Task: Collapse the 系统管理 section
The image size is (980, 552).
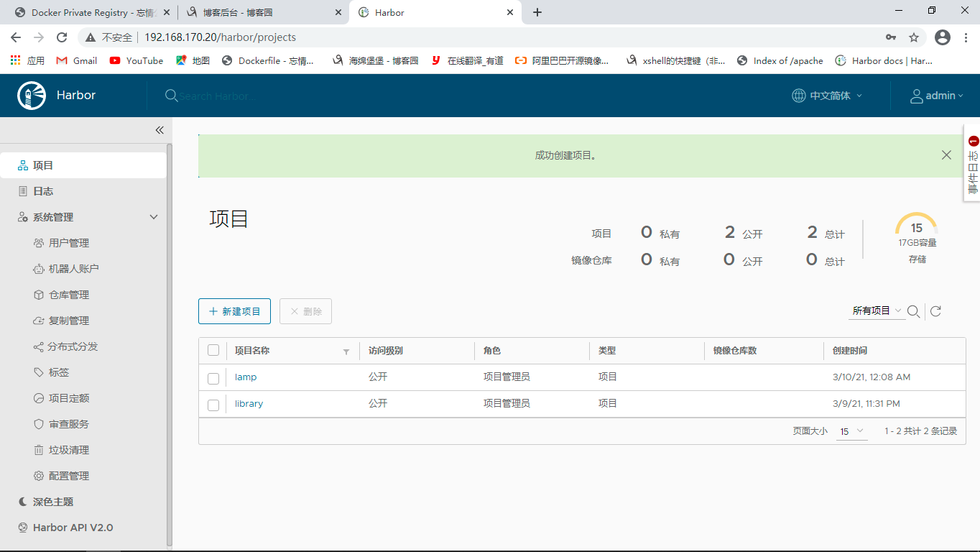Action: [x=154, y=217]
